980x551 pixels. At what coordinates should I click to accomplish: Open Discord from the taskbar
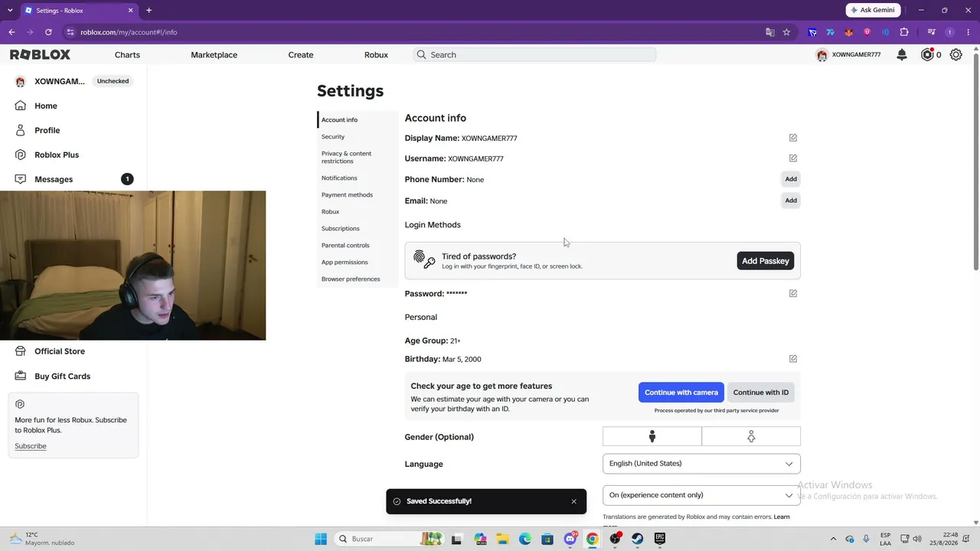(x=570, y=539)
